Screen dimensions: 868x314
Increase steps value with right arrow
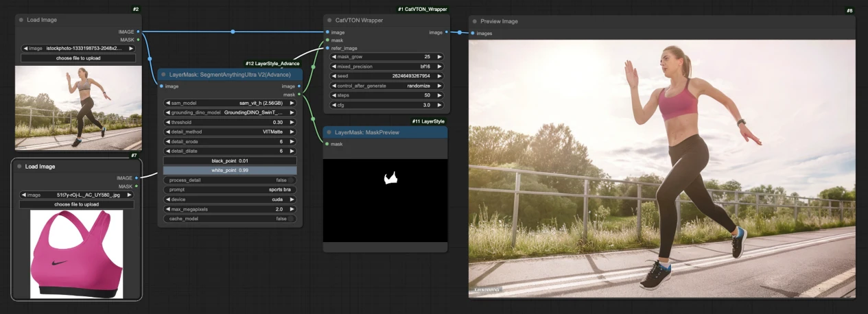[440, 95]
